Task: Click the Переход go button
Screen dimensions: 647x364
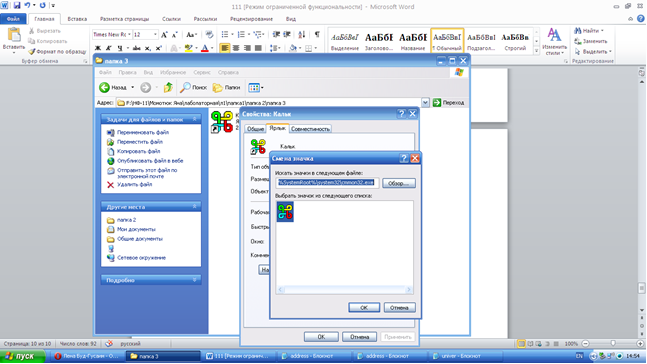Action: (x=449, y=102)
